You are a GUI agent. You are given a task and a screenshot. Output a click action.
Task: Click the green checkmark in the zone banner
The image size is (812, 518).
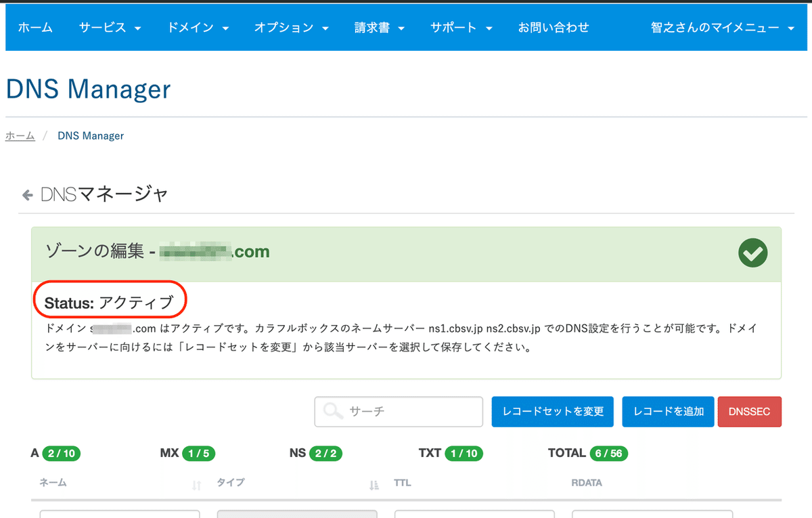click(x=752, y=253)
